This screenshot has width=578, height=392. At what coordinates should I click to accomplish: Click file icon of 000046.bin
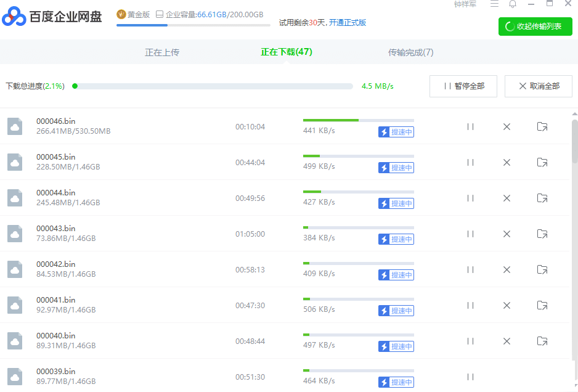point(15,126)
